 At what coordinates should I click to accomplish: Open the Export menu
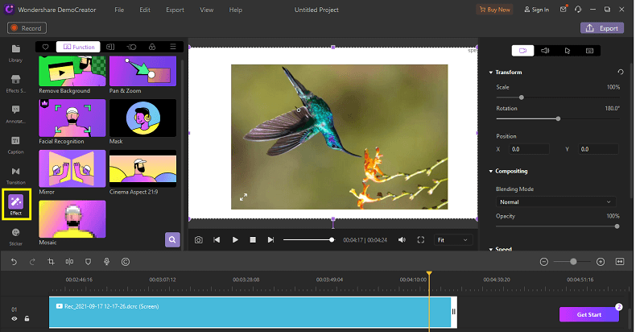pos(175,10)
